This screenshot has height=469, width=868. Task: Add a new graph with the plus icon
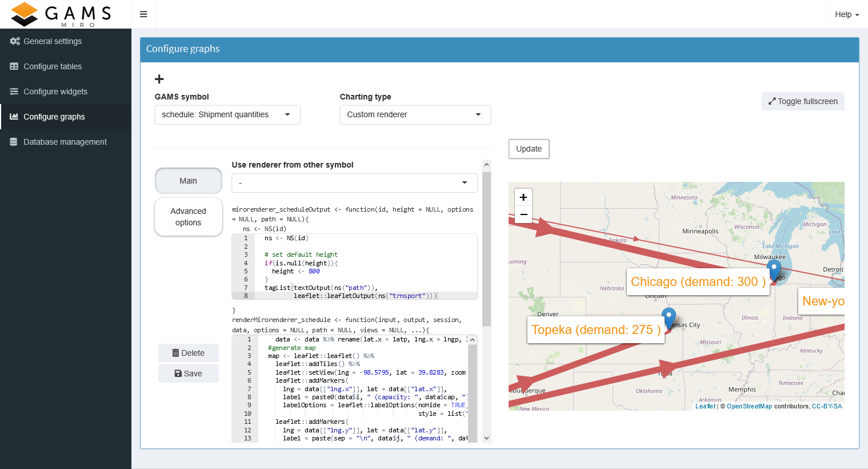(159, 79)
